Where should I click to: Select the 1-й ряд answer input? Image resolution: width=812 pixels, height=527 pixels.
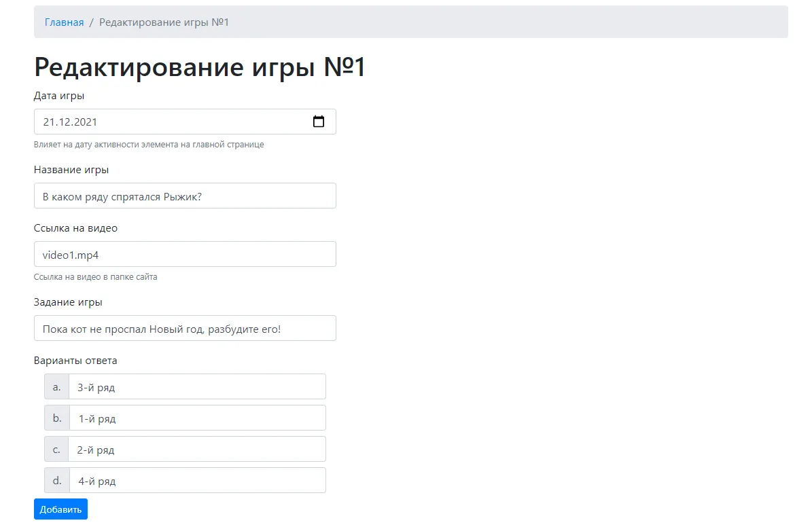click(x=197, y=418)
